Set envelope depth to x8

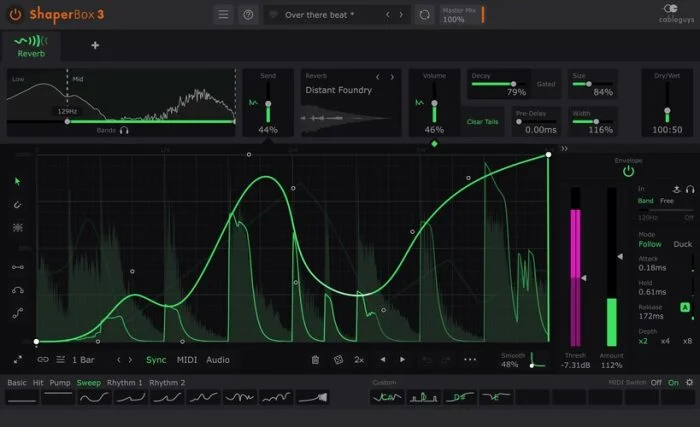coord(688,341)
